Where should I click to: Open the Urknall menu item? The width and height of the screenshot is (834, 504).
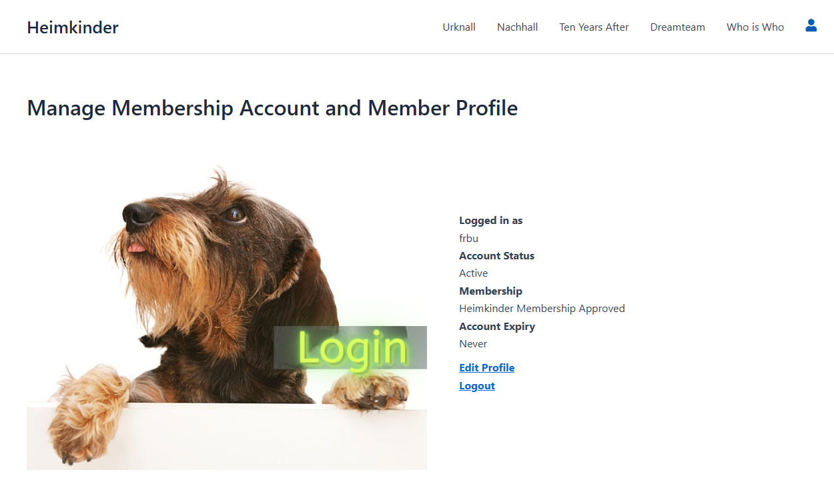point(459,27)
